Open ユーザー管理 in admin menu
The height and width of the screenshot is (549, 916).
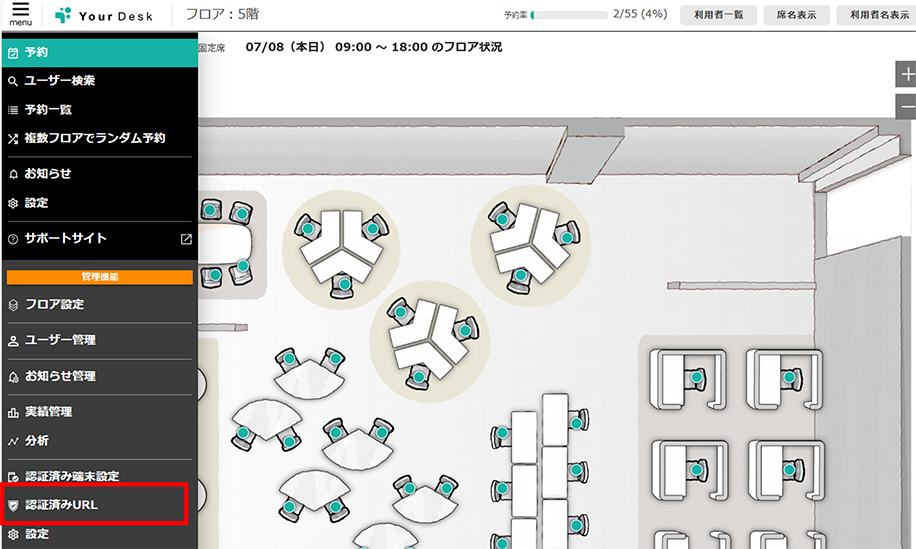[x=100, y=340]
